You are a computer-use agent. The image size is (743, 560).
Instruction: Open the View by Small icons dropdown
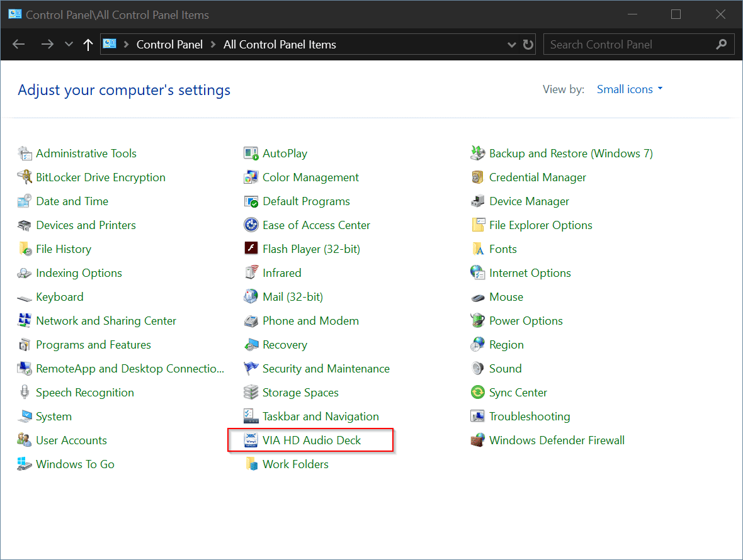tap(629, 89)
